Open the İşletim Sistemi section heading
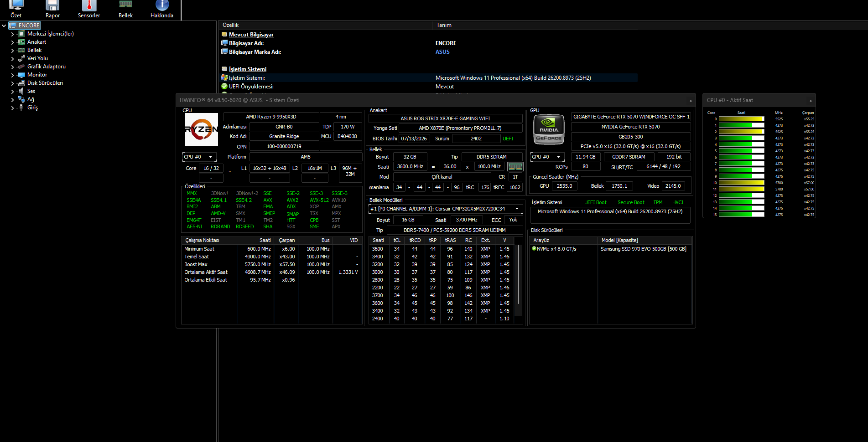 click(x=248, y=69)
